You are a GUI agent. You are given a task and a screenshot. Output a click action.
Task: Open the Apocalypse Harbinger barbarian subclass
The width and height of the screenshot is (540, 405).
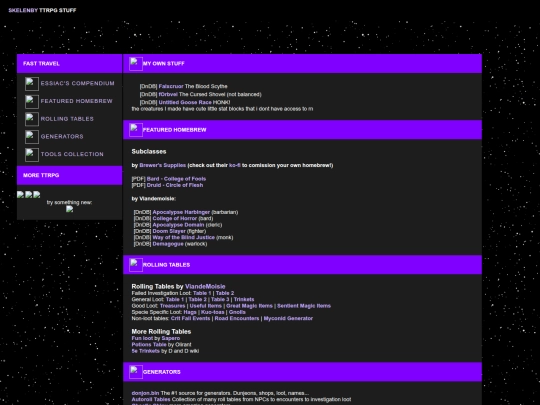[181, 212]
